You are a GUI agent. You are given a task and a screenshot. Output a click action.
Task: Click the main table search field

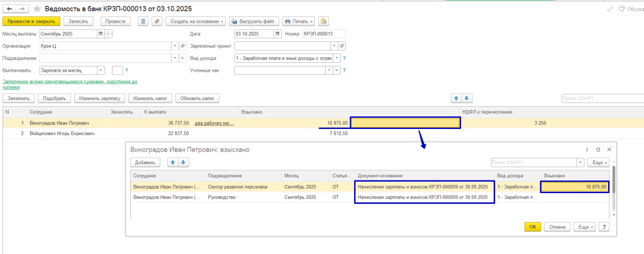click(601, 98)
